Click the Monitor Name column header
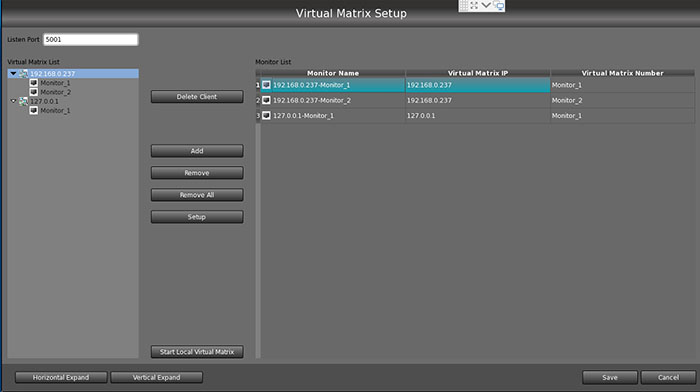Image resolution: width=700 pixels, height=392 pixels. point(333,73)
